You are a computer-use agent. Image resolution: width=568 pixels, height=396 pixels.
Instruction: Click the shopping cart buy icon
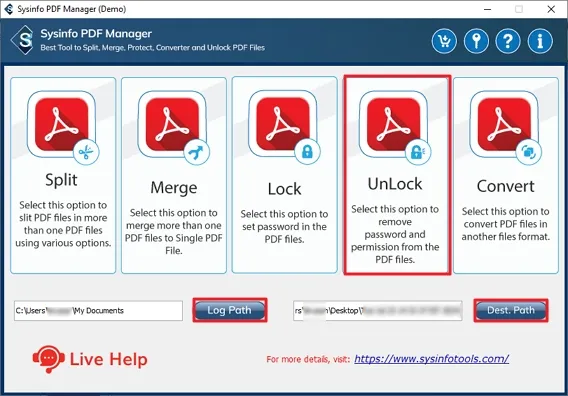[444, 41]
